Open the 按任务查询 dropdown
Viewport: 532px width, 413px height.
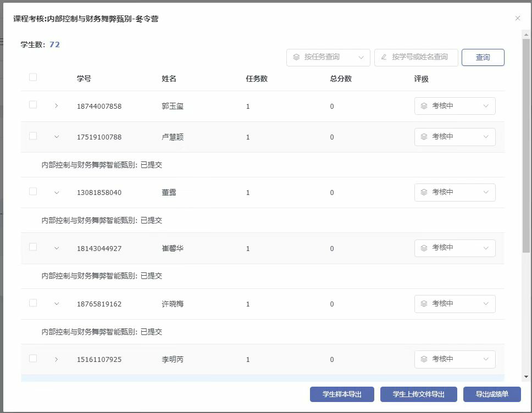click(x=328, y=57)
